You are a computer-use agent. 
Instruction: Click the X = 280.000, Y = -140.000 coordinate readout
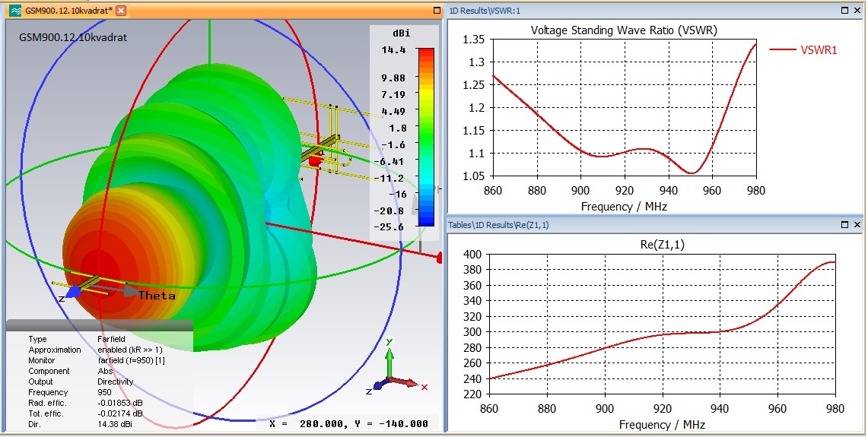point(348,424)
